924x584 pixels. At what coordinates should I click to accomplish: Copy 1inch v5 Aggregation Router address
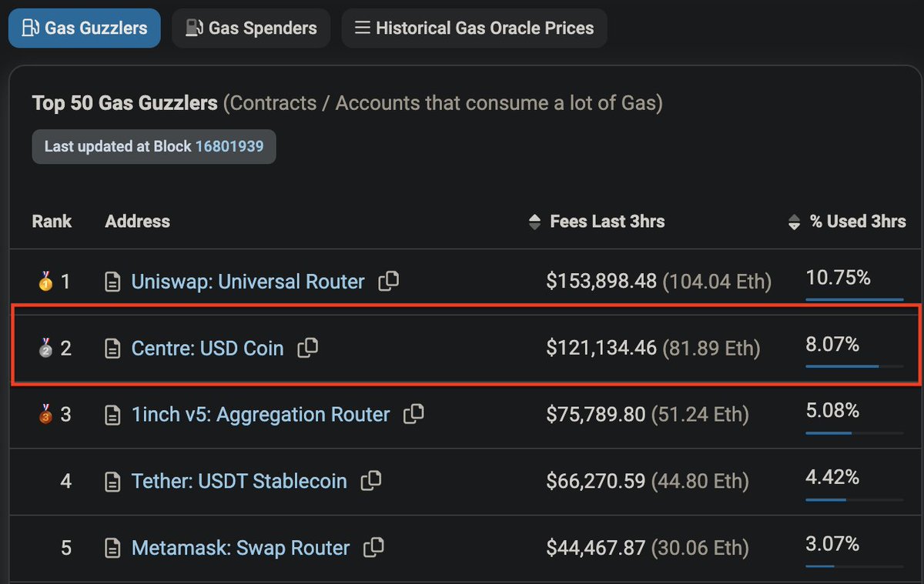pyautogui.click(x=413, y=413)
